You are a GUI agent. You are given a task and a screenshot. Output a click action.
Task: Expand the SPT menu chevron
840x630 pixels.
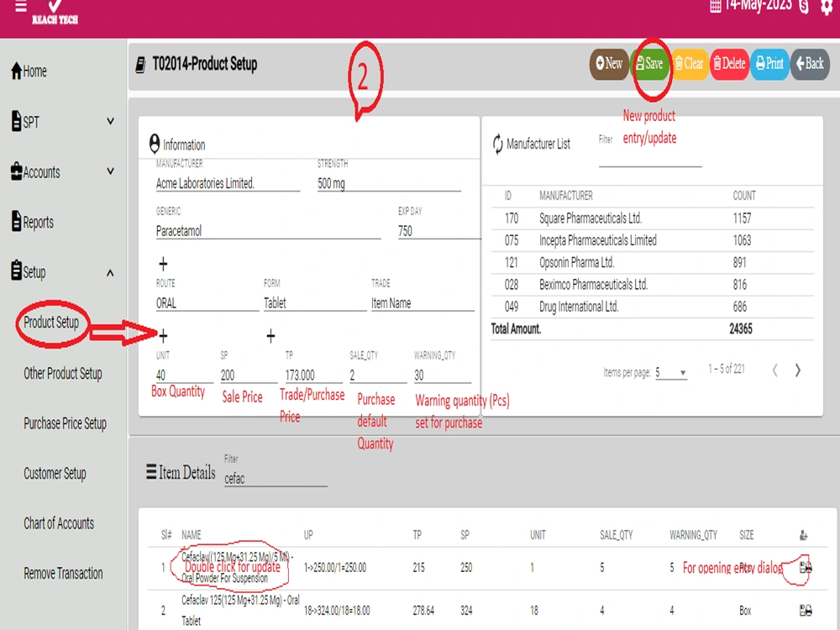click(110, 121)
